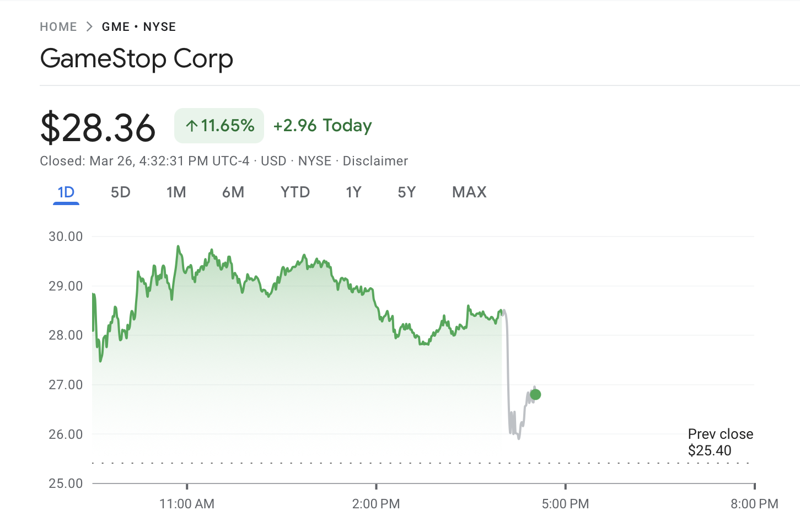Select the 1D chart range tab
Image resolution: width=800 pixels, height=532 pixels.
click(x=66, y=192)
